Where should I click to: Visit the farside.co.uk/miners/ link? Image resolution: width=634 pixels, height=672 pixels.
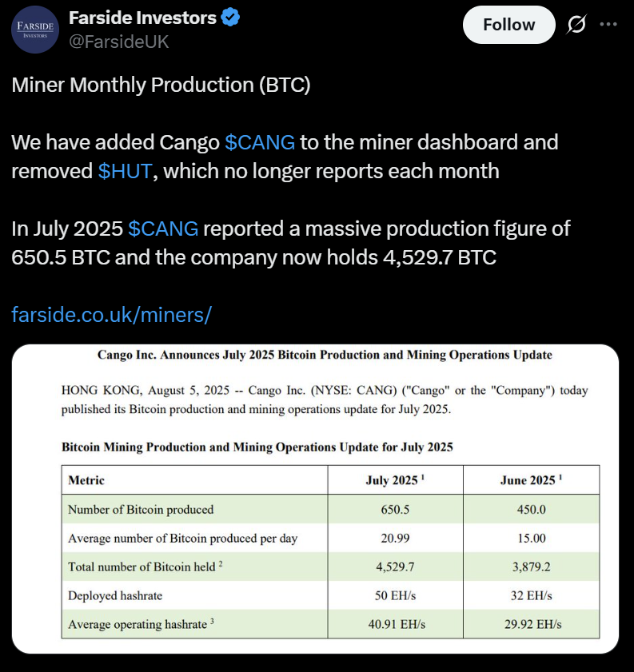pos(110,315)
